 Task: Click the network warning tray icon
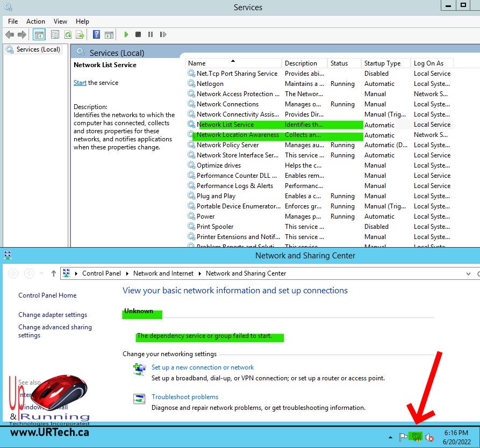(x=415, y=437)
